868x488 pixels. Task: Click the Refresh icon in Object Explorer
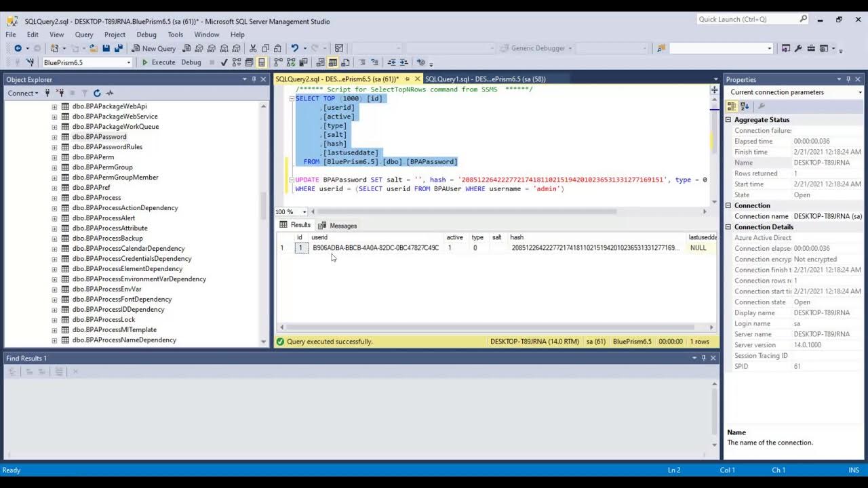click(97, 93)
